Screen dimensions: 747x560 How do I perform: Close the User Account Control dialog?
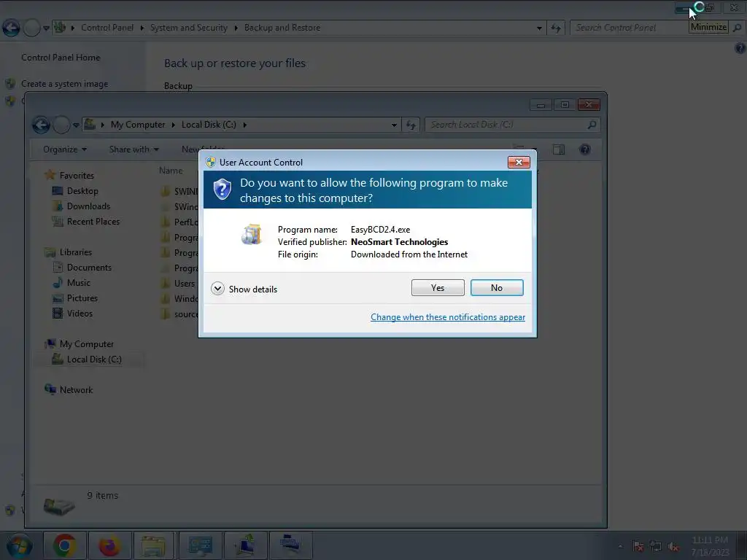click(x=519, y=163)
